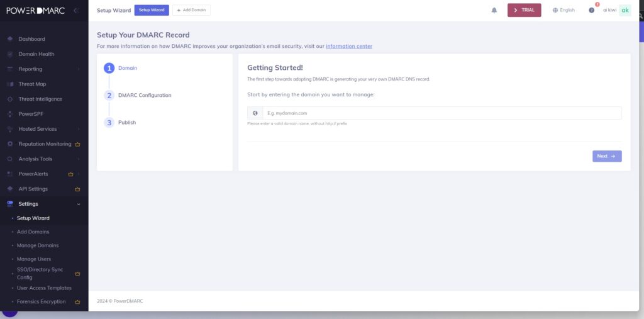Expand the Analysis Tools submenu chevron
This screenshot has height=319, width=644.
click(79, 159)
